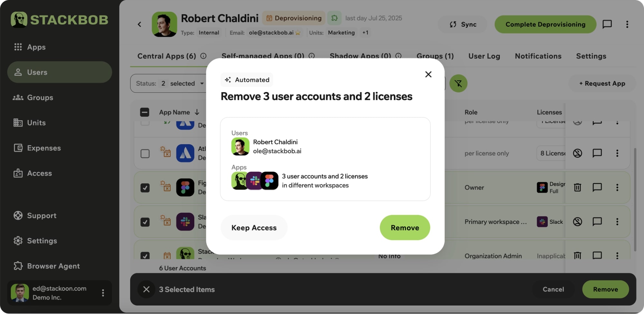Open Units in the sidebar

click(30, 123)
